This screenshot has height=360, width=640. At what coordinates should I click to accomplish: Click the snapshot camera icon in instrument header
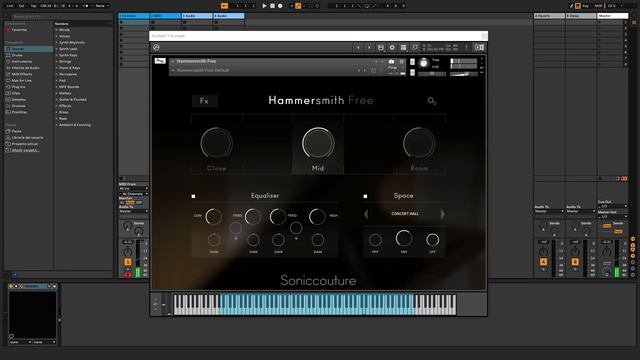[391, 62]
